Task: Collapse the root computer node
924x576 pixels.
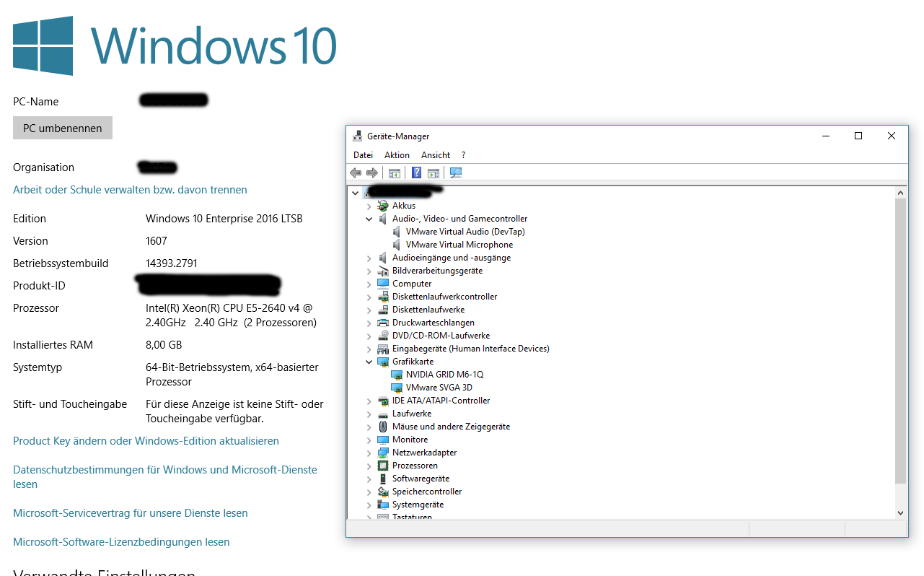Action: 355,193
